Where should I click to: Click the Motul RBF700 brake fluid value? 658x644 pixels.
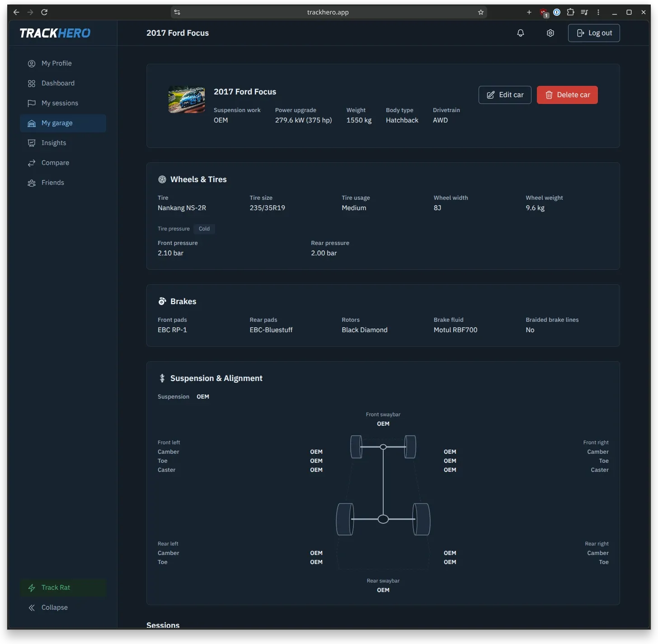(x=456, y=330)
